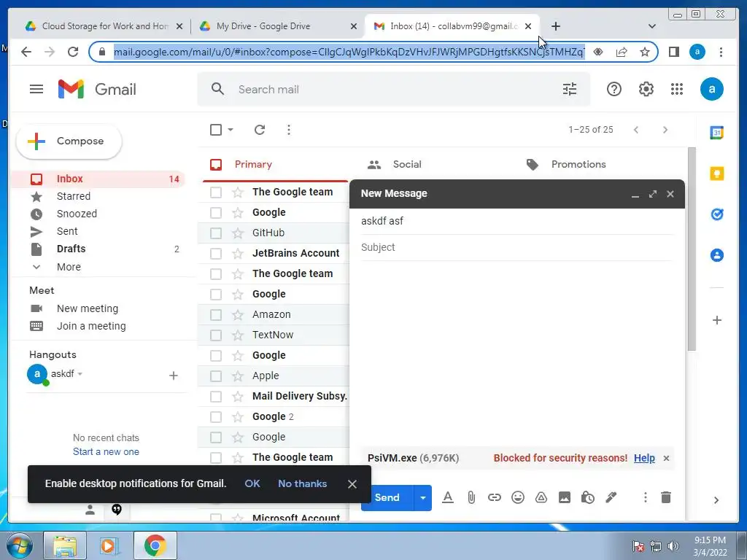Open more send options arrow
This screenshot has width=747, height=560.
422,497
